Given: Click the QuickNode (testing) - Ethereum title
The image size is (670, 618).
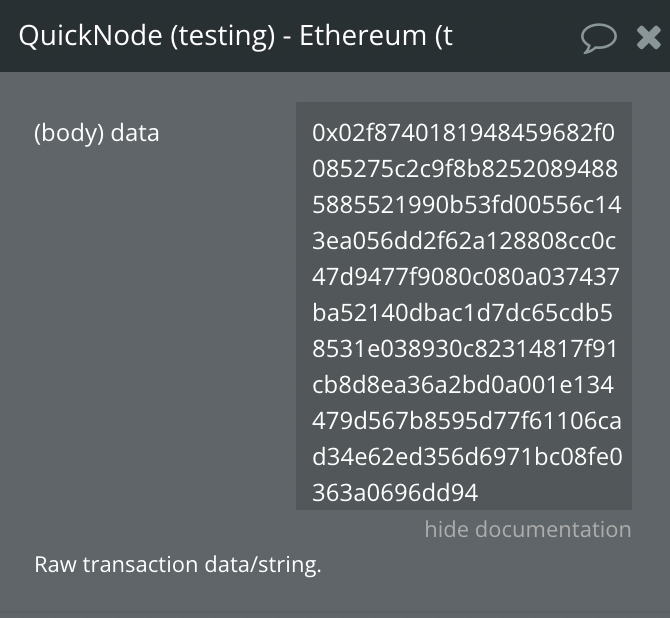Looking at the screenshot, I should 235,35.
